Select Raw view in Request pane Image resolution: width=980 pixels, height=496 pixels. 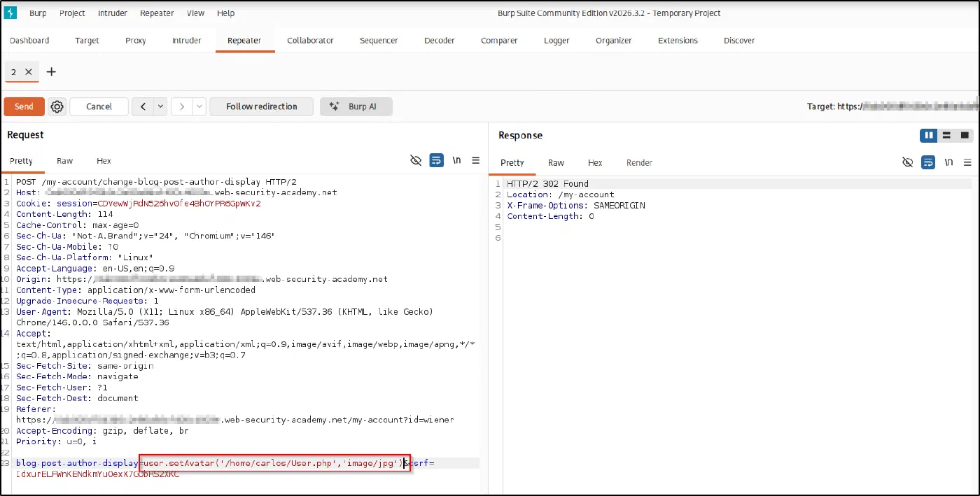tap(64, 161)
